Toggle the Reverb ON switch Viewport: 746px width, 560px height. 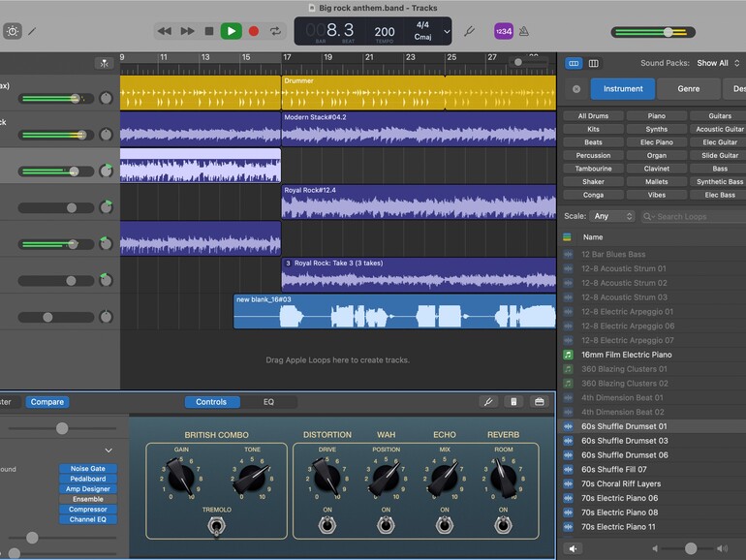(503, 525)
